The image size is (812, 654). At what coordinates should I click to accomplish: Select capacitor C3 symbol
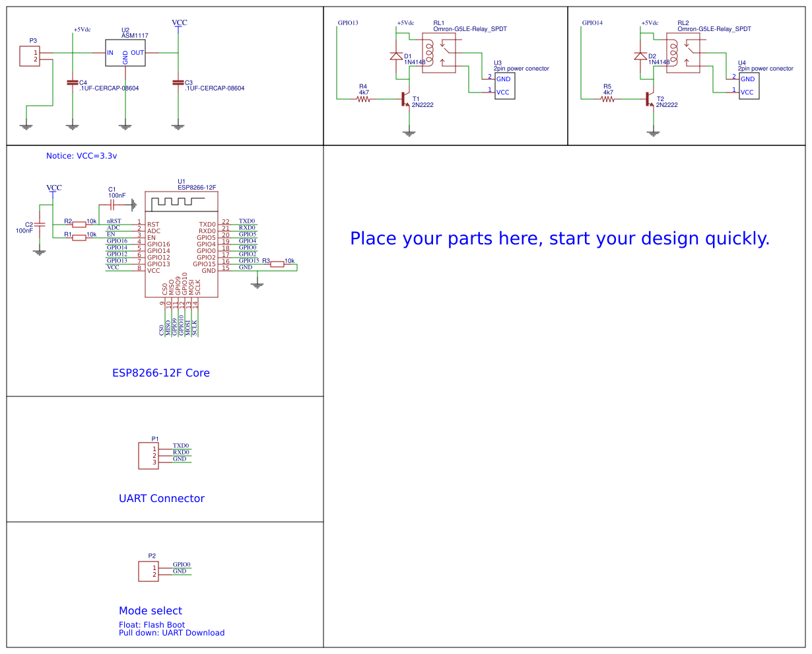coord(178,83)
